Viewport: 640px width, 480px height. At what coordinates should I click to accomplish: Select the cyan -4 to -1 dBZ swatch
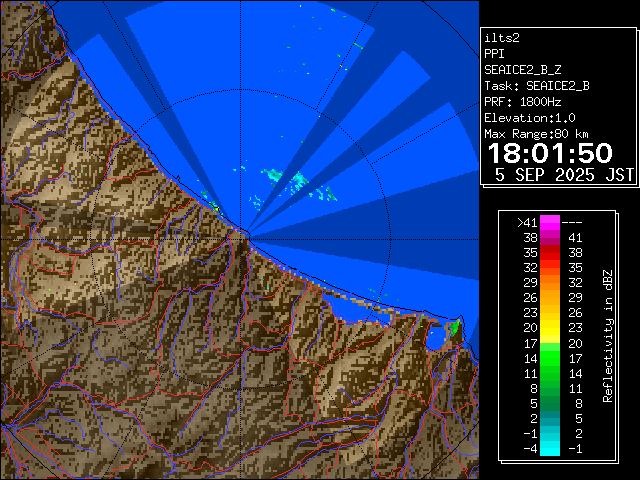click(x=550, y=448)
